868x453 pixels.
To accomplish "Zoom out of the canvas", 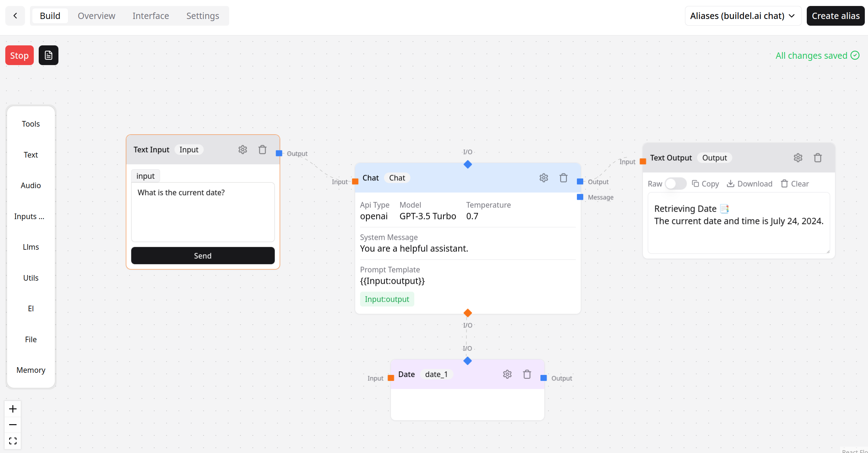I will pyautogui.click(x=13, y=425).
